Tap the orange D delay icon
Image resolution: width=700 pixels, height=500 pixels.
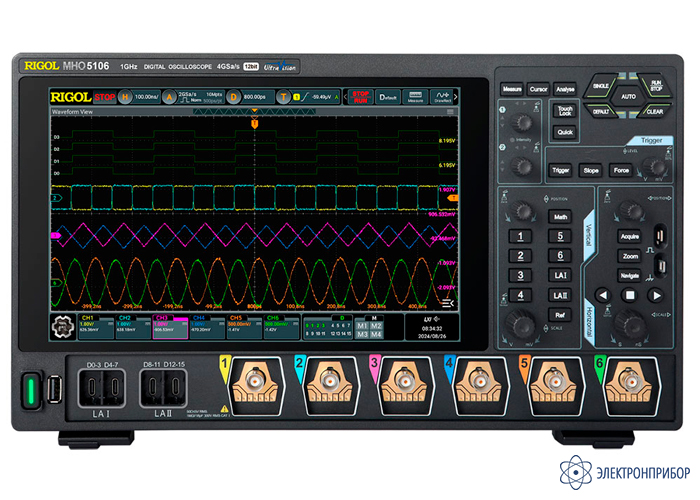[233, 97]
